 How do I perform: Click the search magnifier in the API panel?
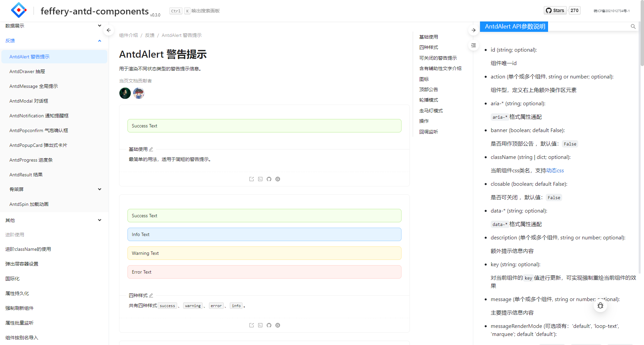633,26
